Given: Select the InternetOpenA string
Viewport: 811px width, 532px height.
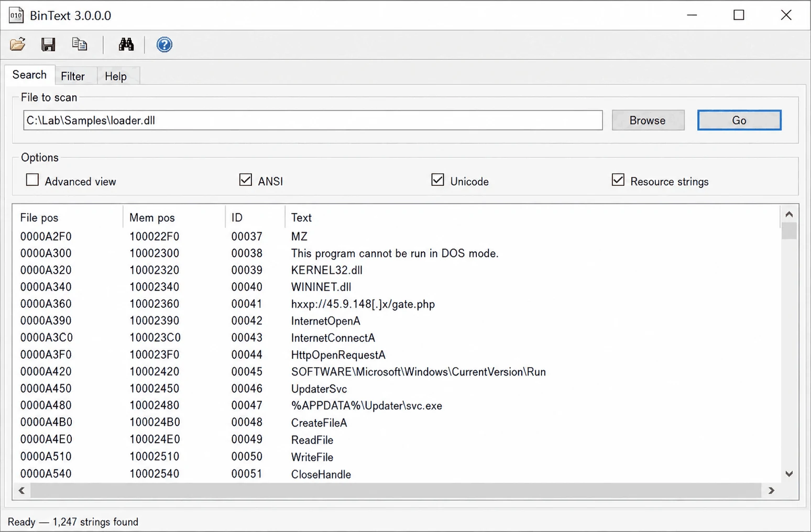Looking at the screenshot, I should (x=325, y=321).
